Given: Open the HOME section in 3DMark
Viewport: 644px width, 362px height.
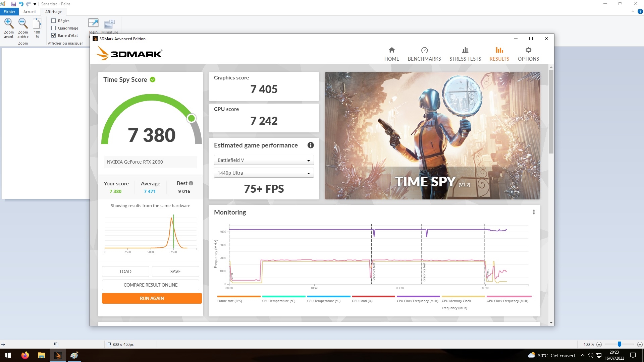Looking at the screenshot, I should (x=391, y=54).
